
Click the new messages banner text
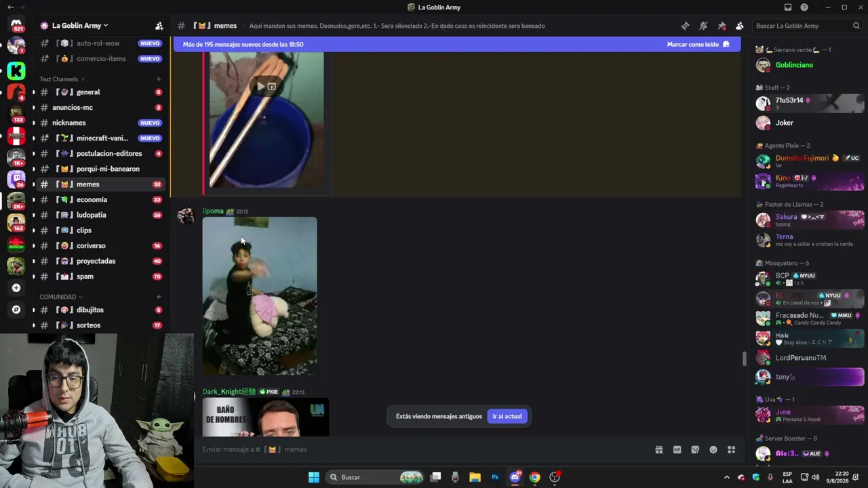[243, 44]
